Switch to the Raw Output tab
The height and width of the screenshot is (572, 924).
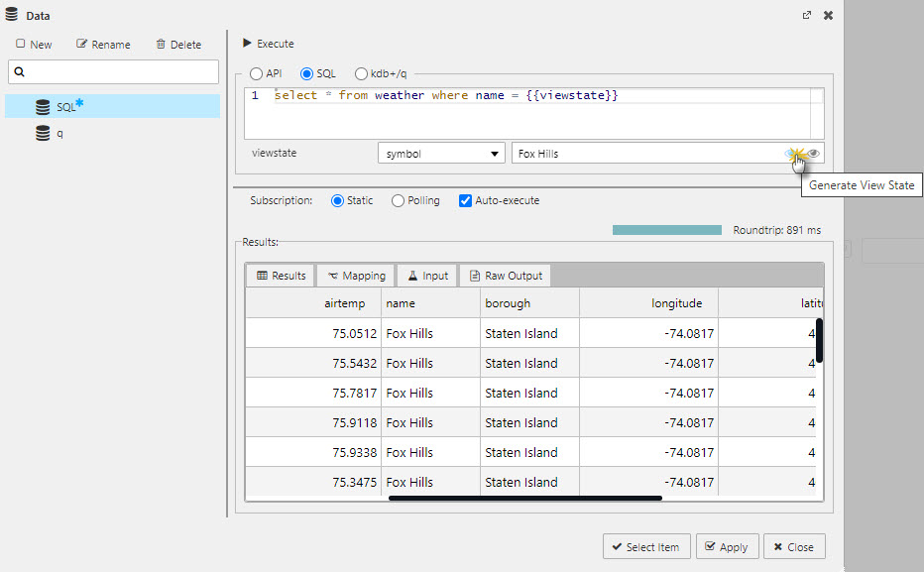click(508, 275)
